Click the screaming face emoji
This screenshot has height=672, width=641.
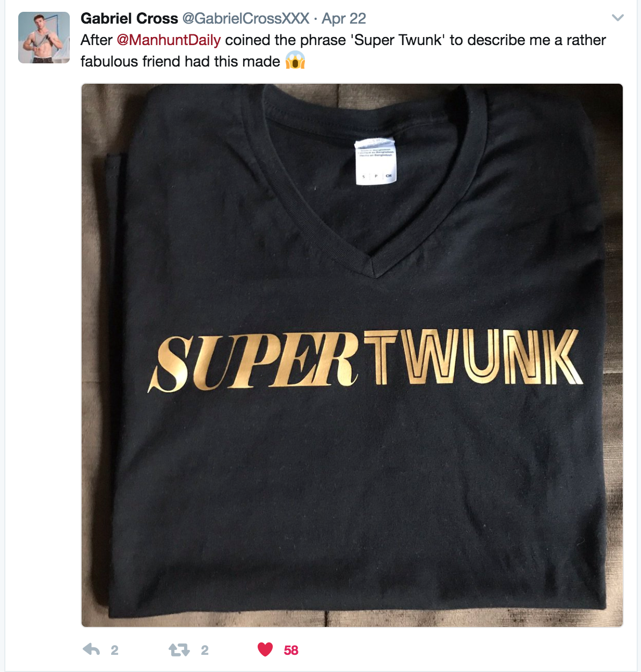click(295, 61)
